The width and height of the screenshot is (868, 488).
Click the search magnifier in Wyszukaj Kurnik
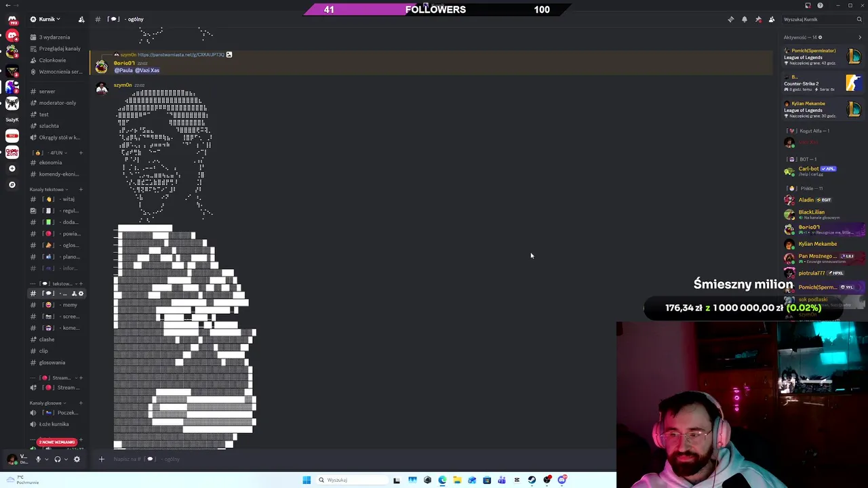tap(859, 19)
